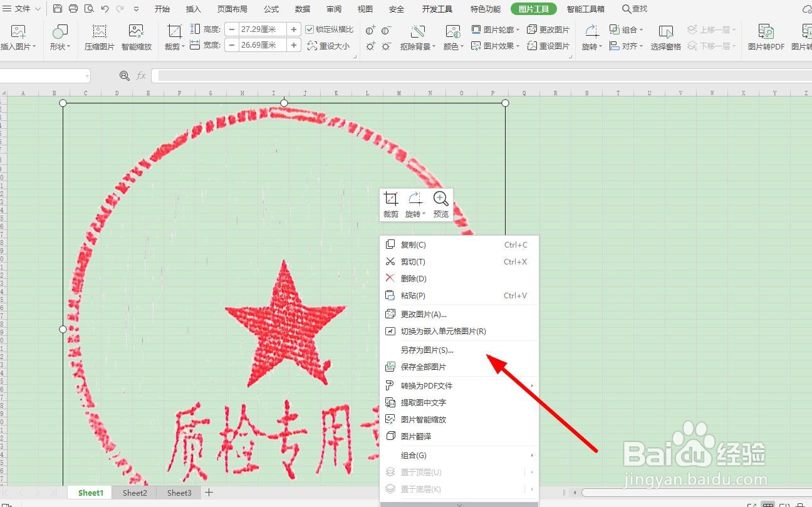Increase picture brightness icon
This screenshot has height=507, width=812.
371,46
